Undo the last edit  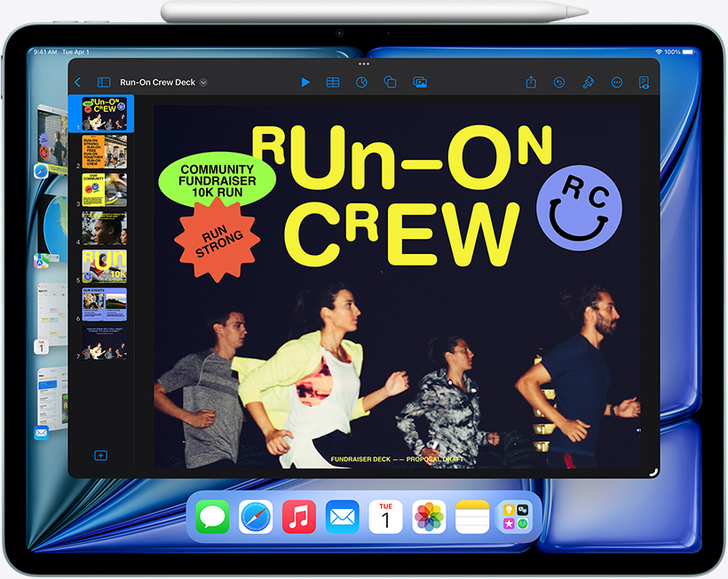558,82
